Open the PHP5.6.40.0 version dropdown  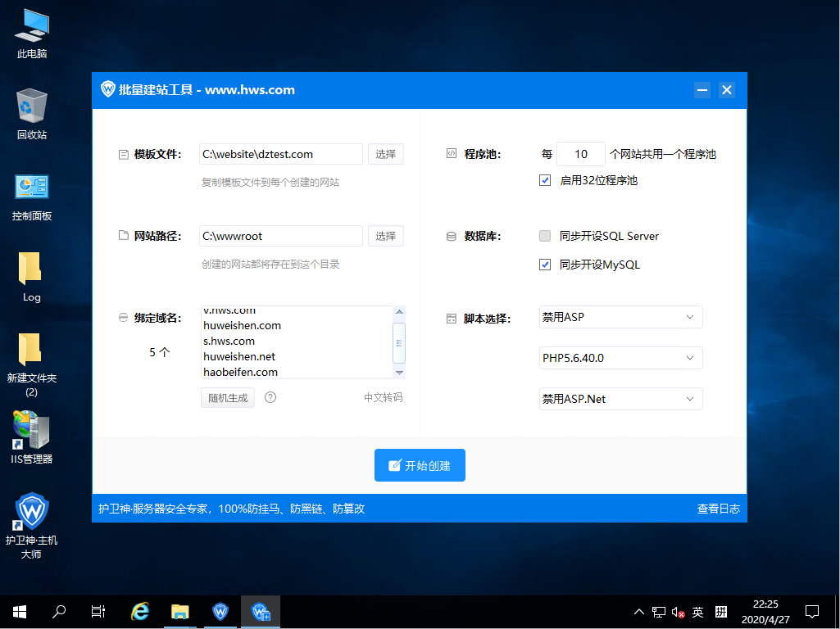[620, 358]
